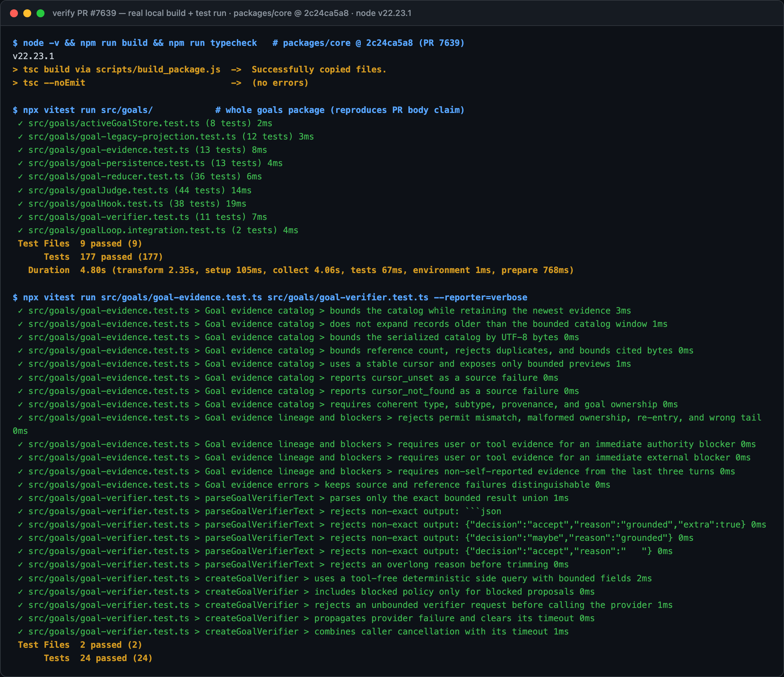
Task: Click 'activeGoalStore.test.ts (8 tests)' line
Action: pos(145,123)
